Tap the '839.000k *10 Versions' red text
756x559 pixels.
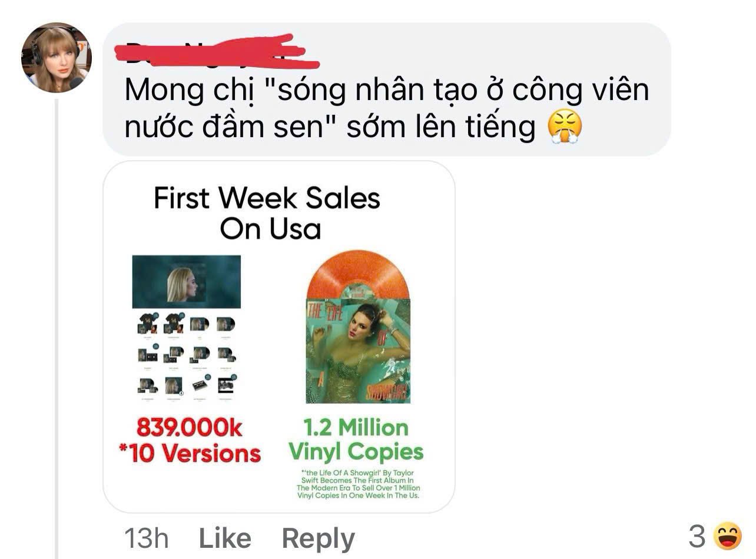(190, 440)
